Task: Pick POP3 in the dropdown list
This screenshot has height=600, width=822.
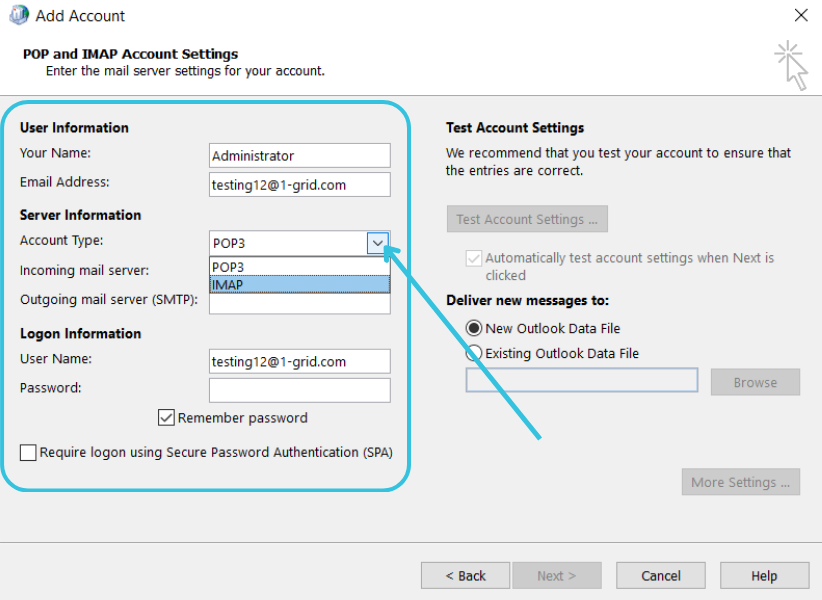Action: click(299, 267)
